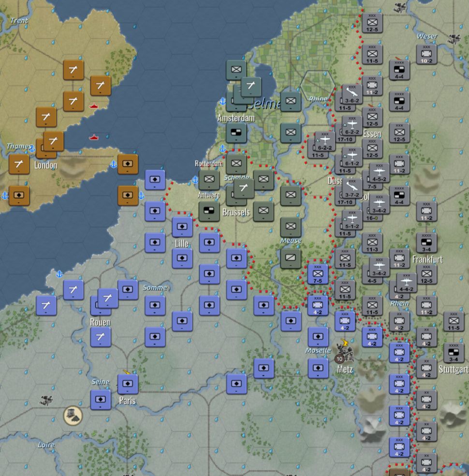This screenshot has height=476, width=469.
Task: Select the Belgian armor unit left of Brussels
Action: pos(209,211)
